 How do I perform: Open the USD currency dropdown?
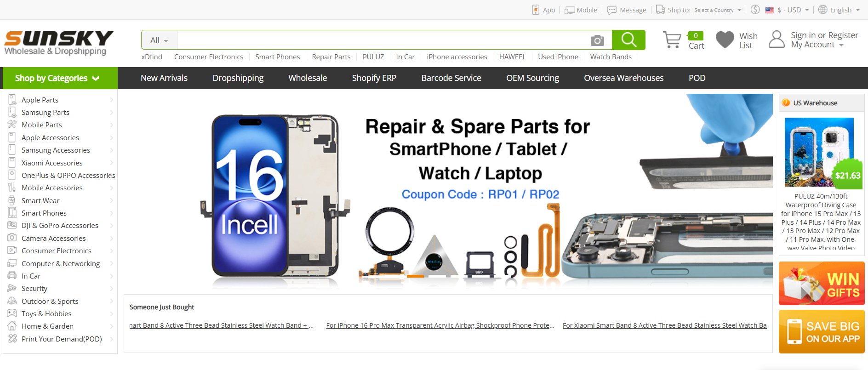[793, 10]
